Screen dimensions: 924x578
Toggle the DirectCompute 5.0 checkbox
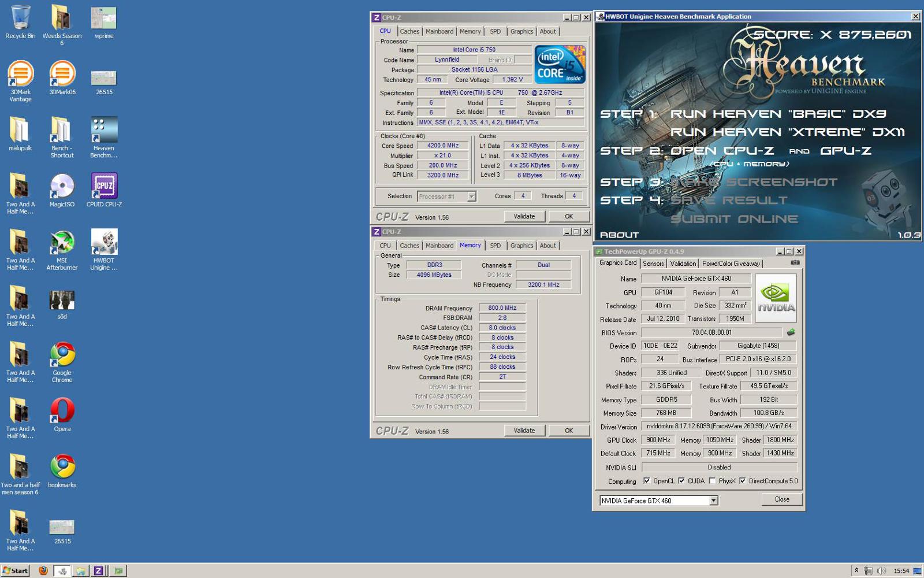[x=743, y=481]
